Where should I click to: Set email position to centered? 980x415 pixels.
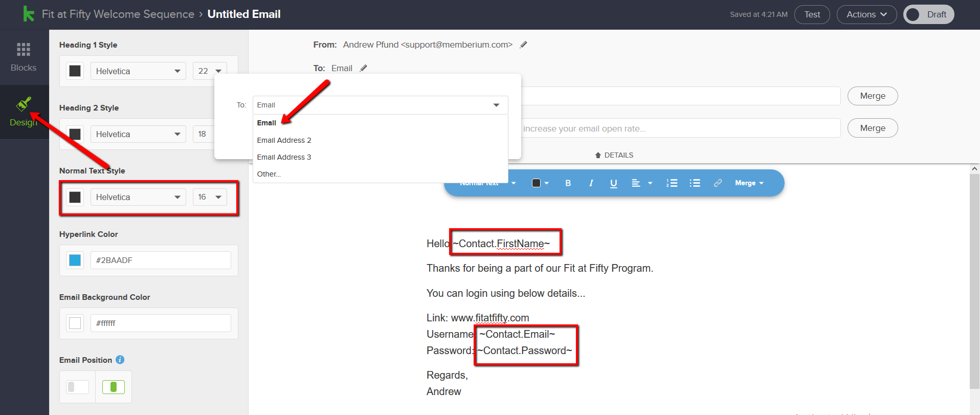(x=114, y=387)
